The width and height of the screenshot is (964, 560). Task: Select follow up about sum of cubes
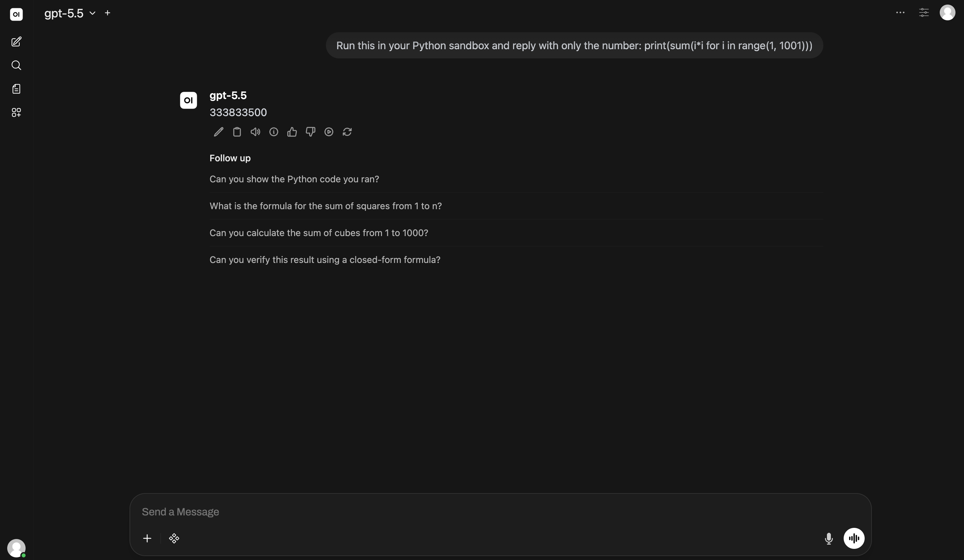516,232
